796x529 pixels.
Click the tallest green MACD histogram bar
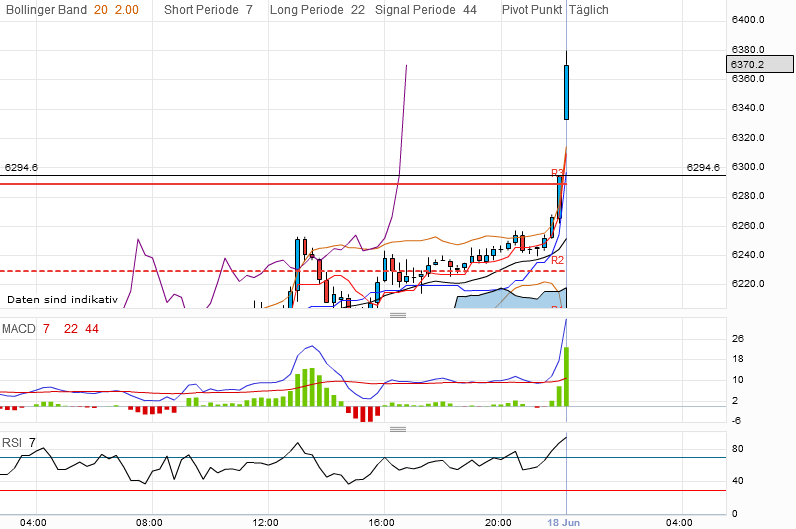[x=566, y=377]
